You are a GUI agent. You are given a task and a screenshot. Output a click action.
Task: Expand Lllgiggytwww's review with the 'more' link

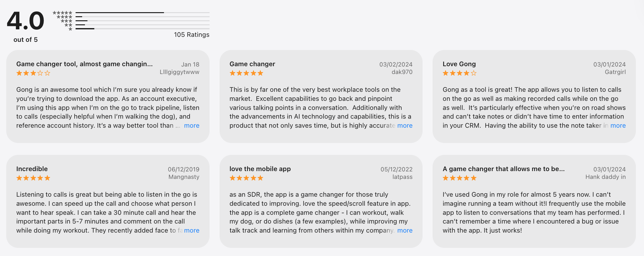(x=191, y=126)
